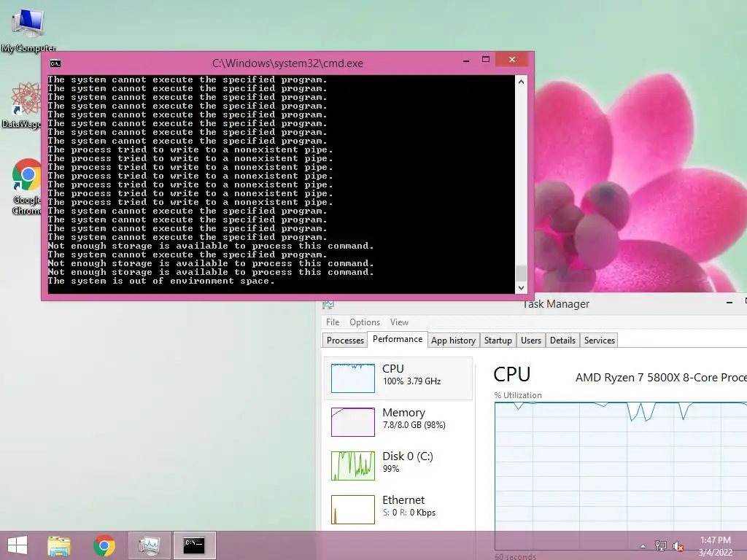The width and height of the screenshot is (747, 560).
Task: Click the cmd.exe window title text
Action: coord(287,63)
